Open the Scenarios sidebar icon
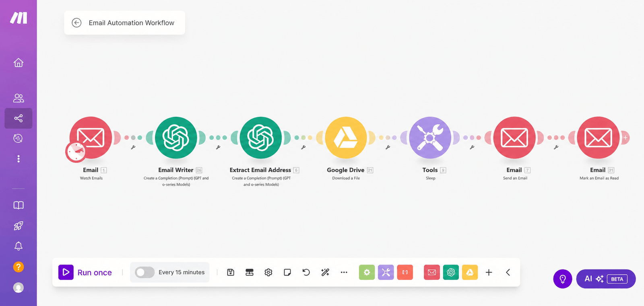This screenshot has width=644, height=306. [x=19, y=118]
